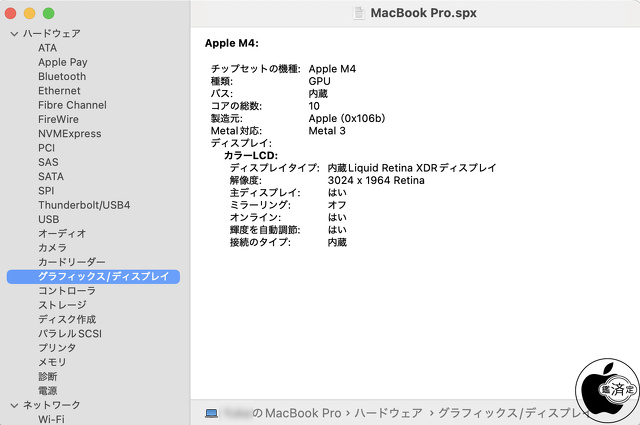Show the 電源 information
This screenshot has height=425, width=640.
(48, 391)
